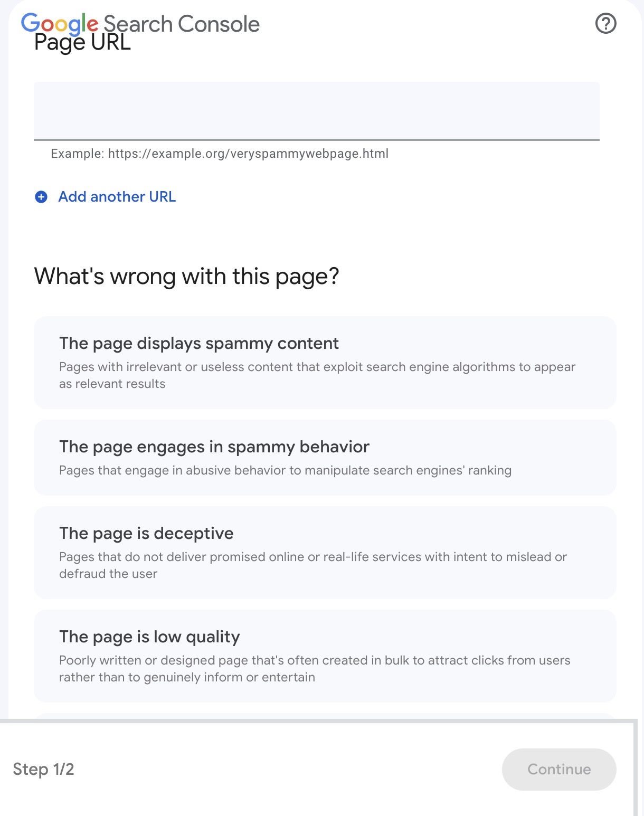This screenshot has height=816, width=644.
Task: Click the Google logo
Action: [60, 24]
